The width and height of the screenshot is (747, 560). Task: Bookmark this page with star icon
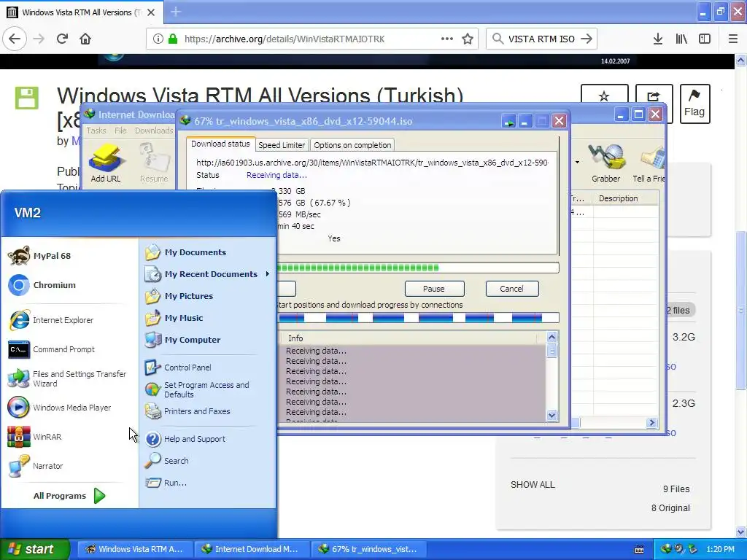(468, 39)
